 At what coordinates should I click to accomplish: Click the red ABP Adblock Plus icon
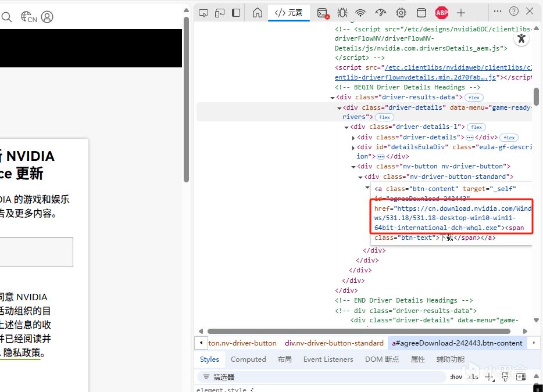442,13
